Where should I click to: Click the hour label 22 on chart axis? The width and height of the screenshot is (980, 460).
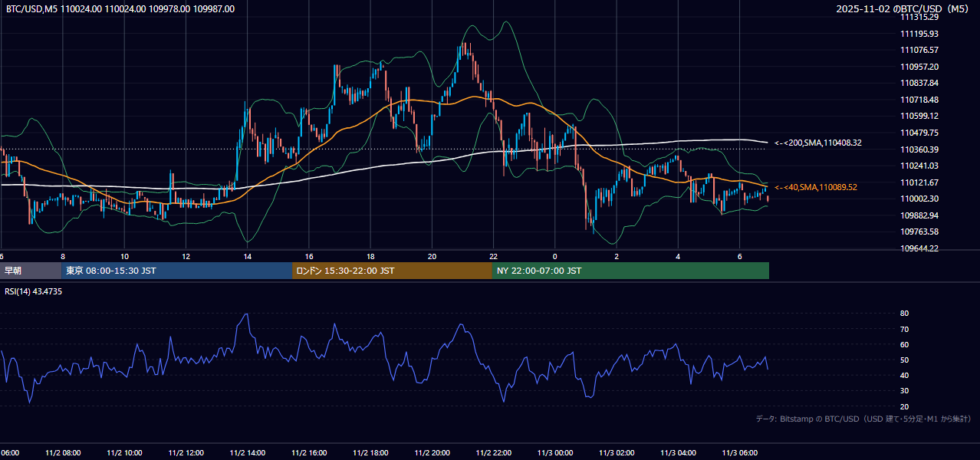[494, 256]
